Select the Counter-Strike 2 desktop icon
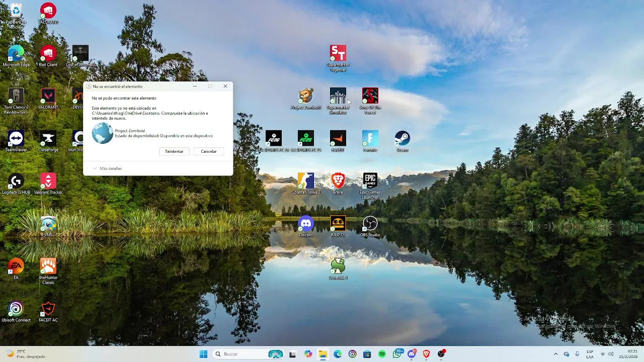Screen dimensions: 644x362 [x=306, y=184]
